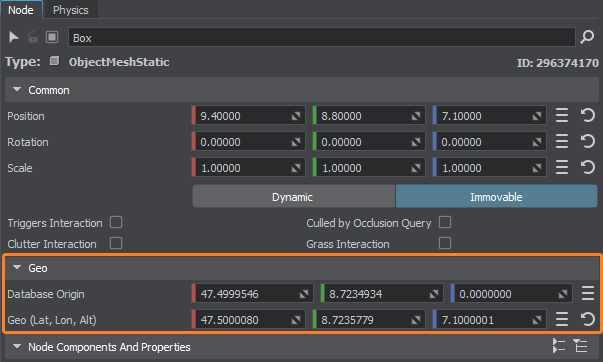
Task: Toggle the node lock icon
Action: click(x=33, y=37)
